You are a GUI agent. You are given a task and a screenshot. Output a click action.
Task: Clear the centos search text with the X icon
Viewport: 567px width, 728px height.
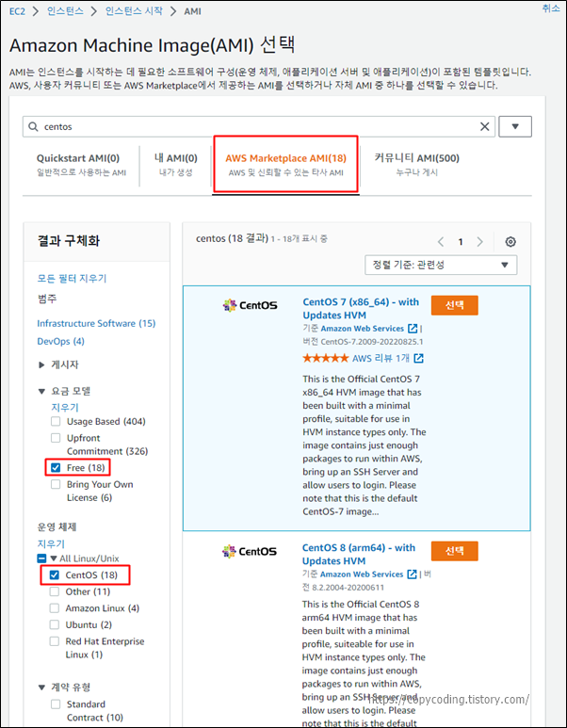[484, 127]
